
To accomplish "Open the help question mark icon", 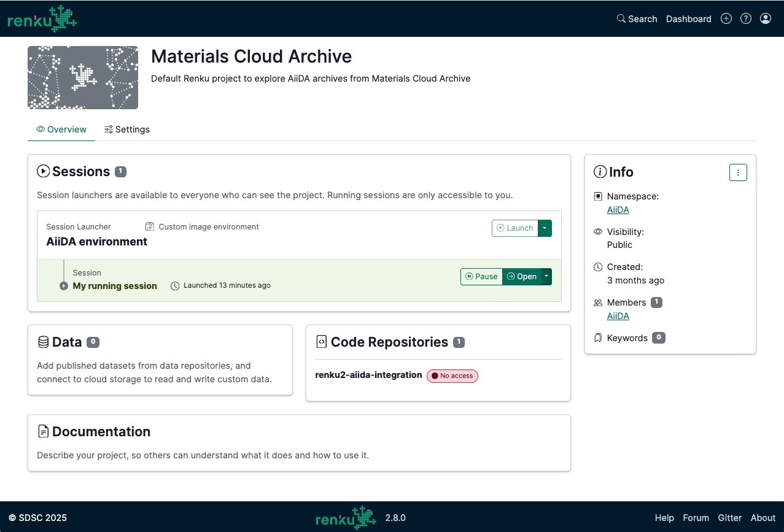I will click(x=745, y=19).
